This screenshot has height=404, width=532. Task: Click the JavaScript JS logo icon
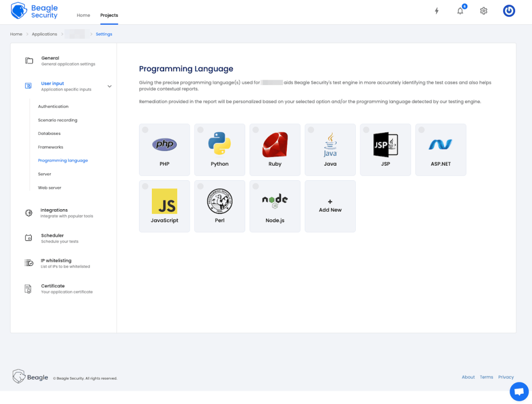pyautogui.click(x=164, y=201)
